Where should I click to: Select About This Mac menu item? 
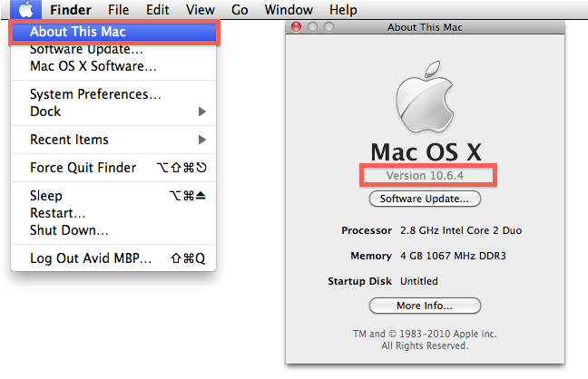[114, 32]
